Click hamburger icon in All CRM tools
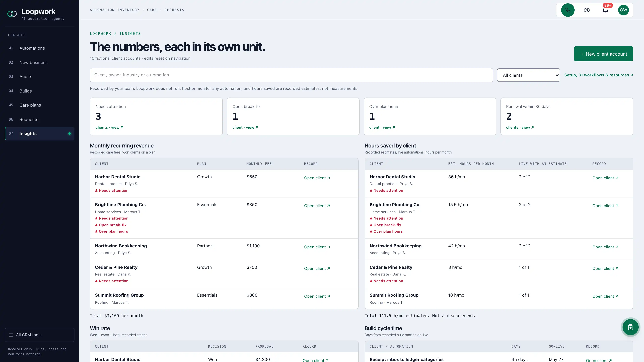Screen dimensions: 644x362 11,335
